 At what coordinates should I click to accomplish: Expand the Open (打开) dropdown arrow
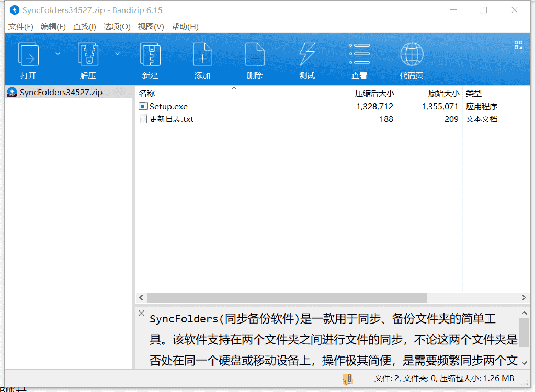[x=58, y=54]
